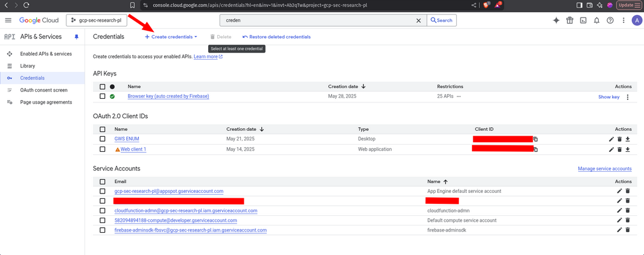The image size is (644, 255).
Task: Select all OAuth 2.0 Client IDs checkbox
Action: click(x=103, y=129)
